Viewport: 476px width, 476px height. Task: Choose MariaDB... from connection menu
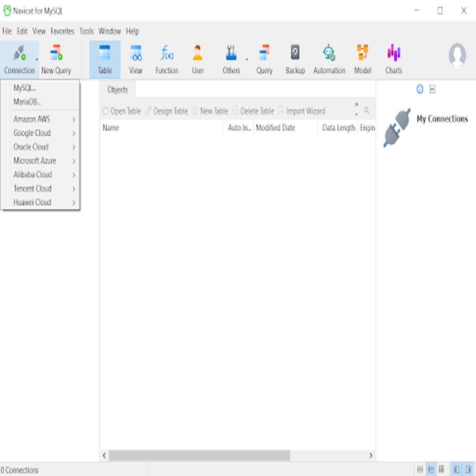(41, 102)
